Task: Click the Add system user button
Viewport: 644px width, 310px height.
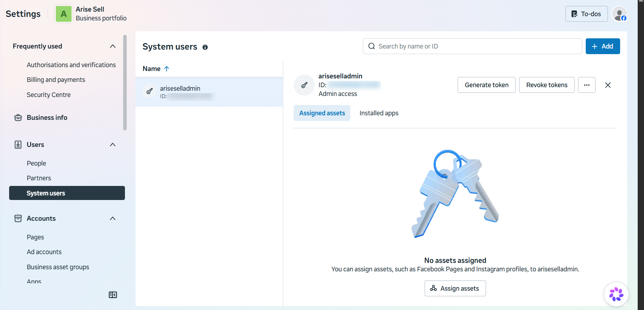Action: 603,46
